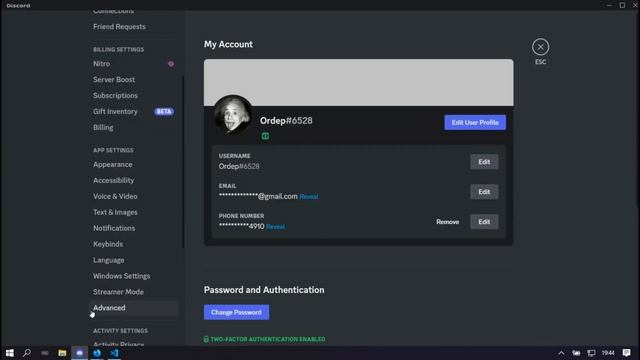Click the BETA badge beside Gift Inventory
640x360 pixels.
coord(164,111)
